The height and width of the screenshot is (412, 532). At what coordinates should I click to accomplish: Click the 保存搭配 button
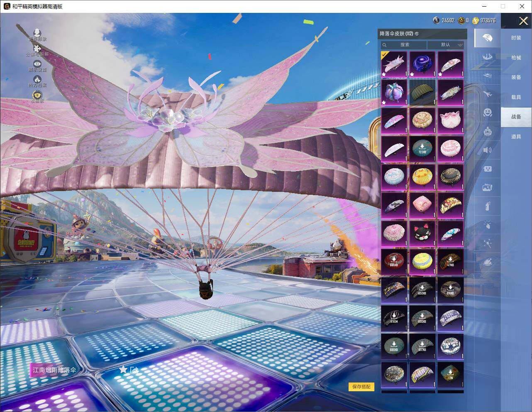pos(361,387)
